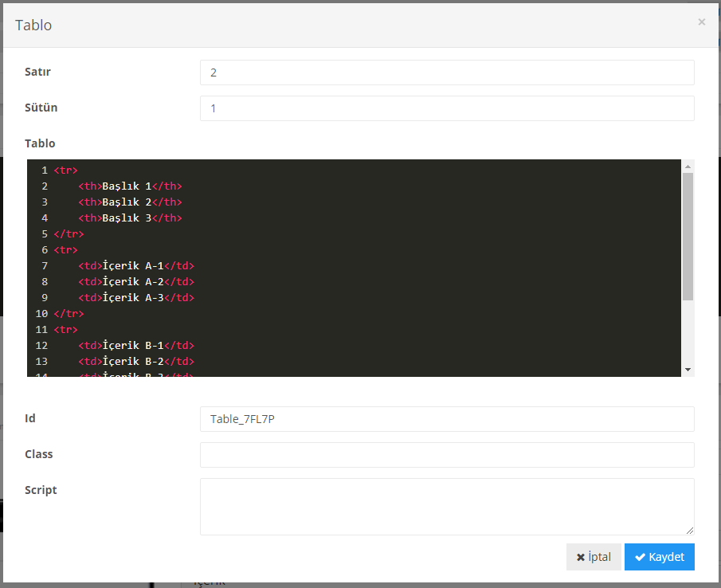This screenshot has height=588, width=721.
Task: Select the İçerik A-3 code line
Action: click(135, 298)
